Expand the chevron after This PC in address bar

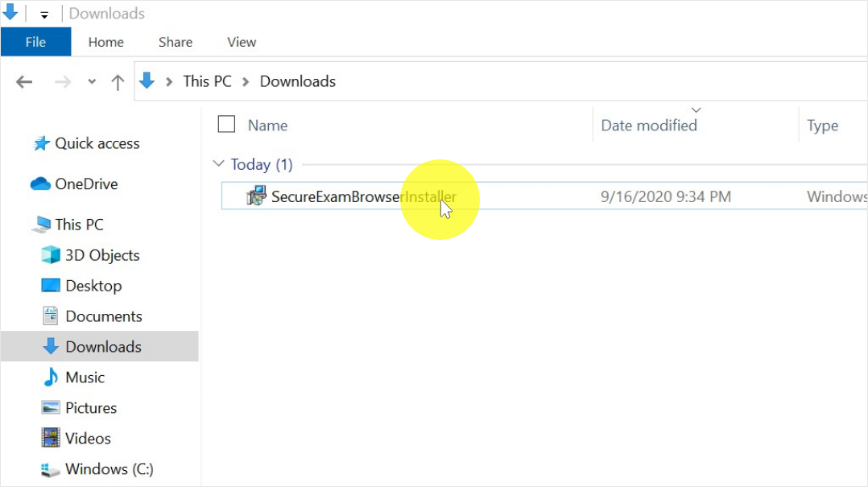[x=246, y=82]
